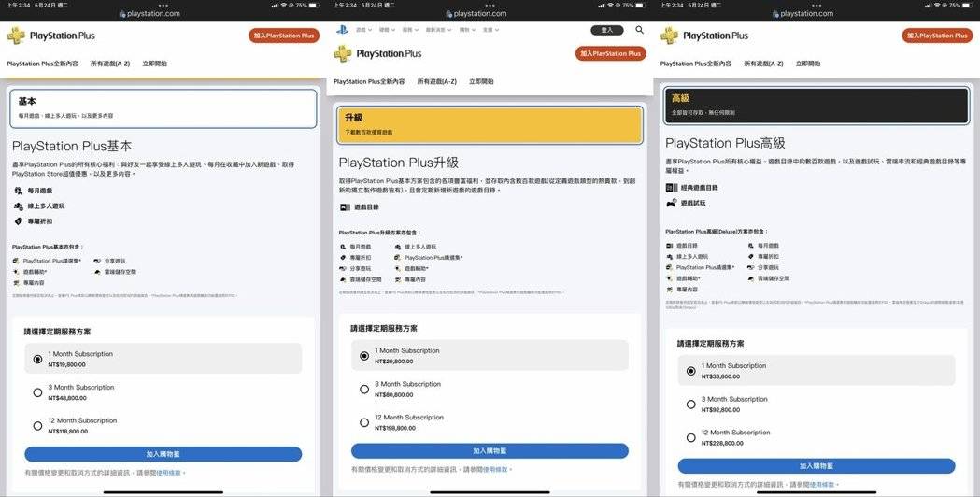Click the 遊戲試玩 icon under PlayStation Plus高級

(x=671, y=203)
